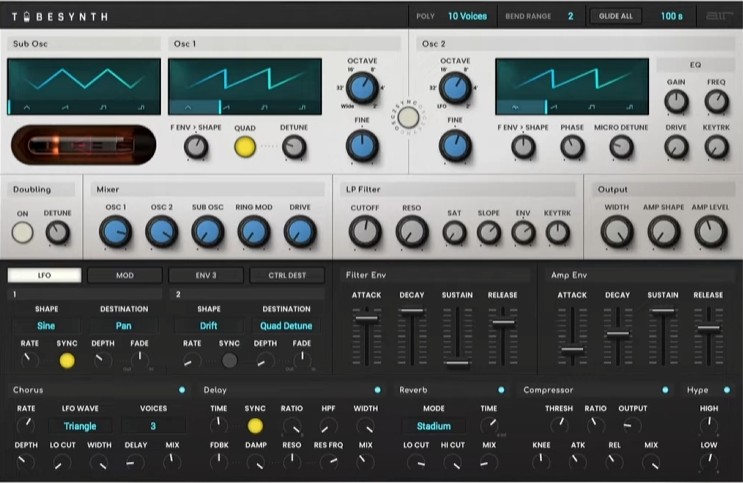Click the AMP LEVEL knob
Screen dimensions: 743x483
tap(710, 232)
